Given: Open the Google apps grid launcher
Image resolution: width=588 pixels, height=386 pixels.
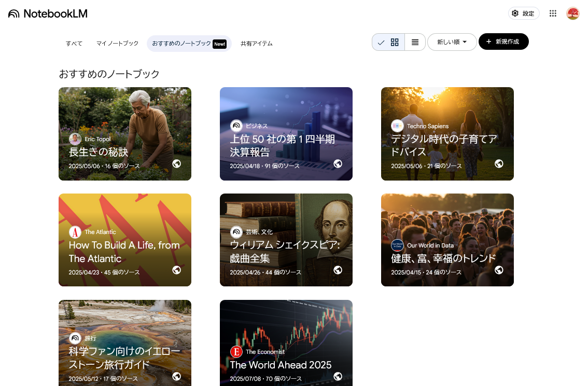Looking at the screenshot, I should pos(553,13).
